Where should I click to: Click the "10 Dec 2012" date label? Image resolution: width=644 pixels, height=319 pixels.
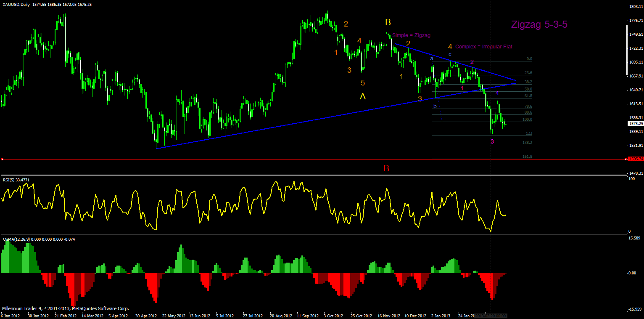click(x=416, y=316)
